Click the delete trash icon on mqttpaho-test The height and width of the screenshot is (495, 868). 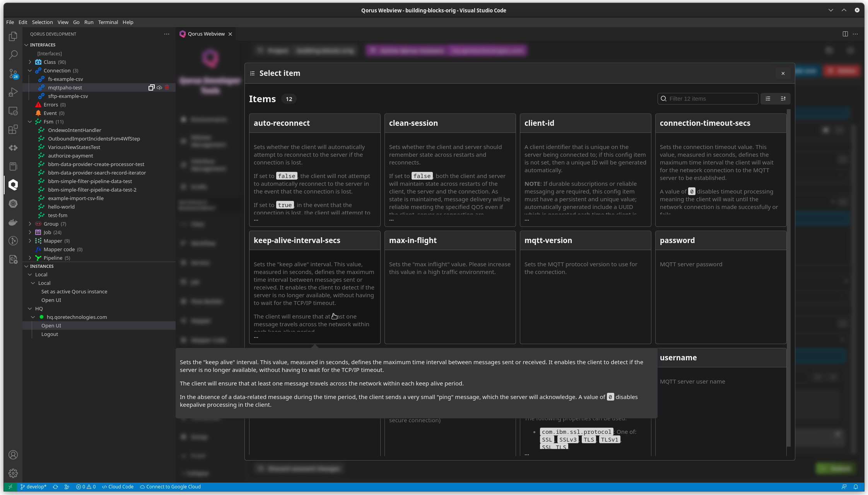click(x=167, y=87)
